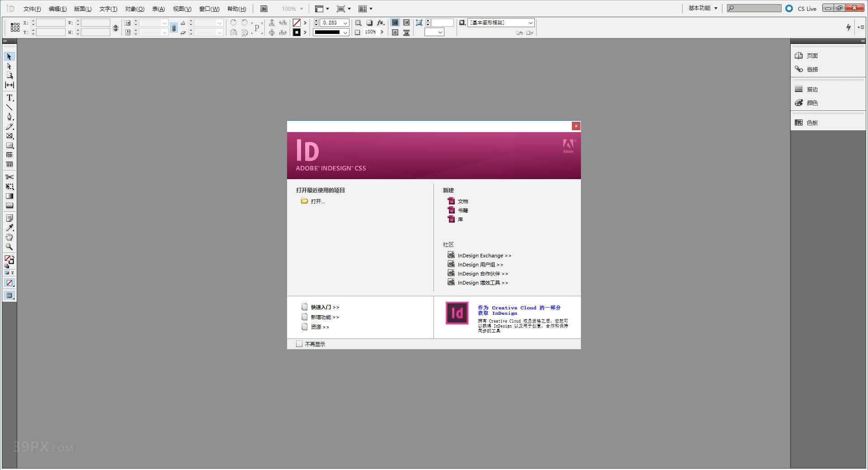This screenshot has height=470, width=868.
Task: Open the 文件 (File) menu
Action: (31, 8)
